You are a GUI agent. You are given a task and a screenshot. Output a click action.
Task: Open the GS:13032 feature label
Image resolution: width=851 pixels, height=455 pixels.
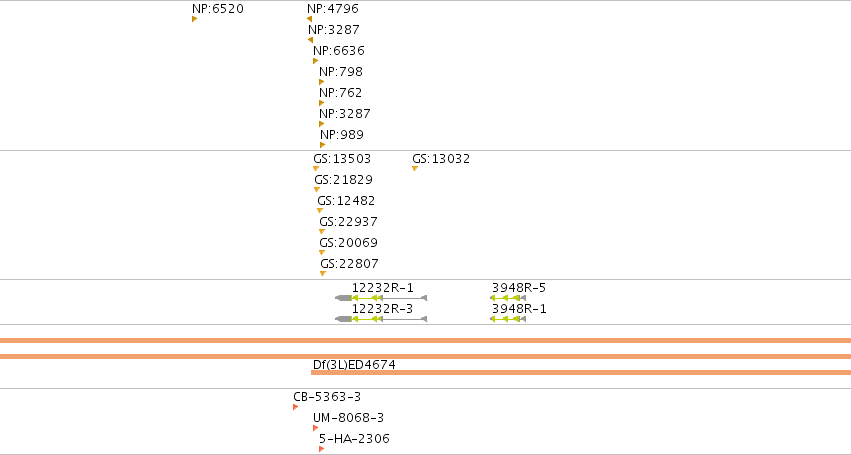[x=441, y=159]
